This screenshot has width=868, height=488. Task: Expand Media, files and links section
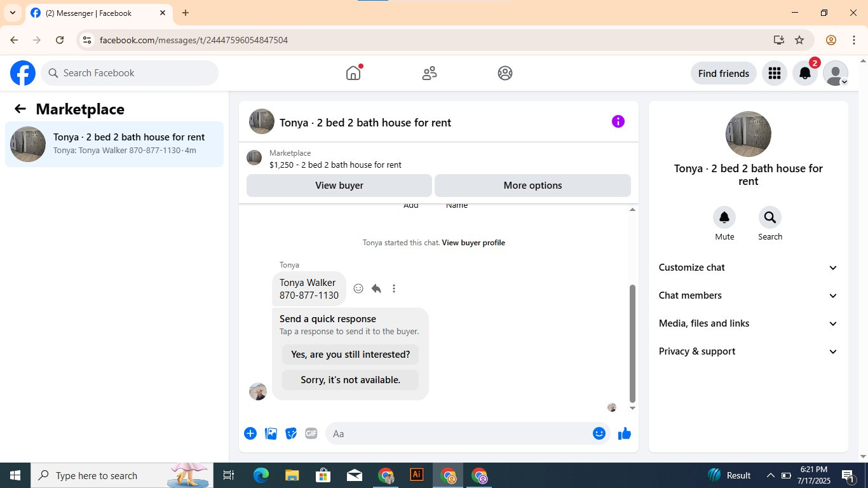click(x=749, y=323)
